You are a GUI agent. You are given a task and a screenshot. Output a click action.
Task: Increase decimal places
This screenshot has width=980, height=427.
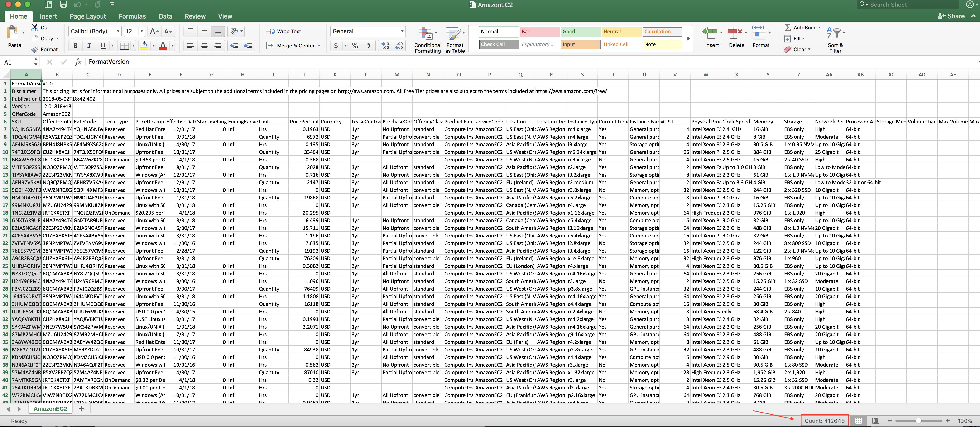(x=385, y=46)
